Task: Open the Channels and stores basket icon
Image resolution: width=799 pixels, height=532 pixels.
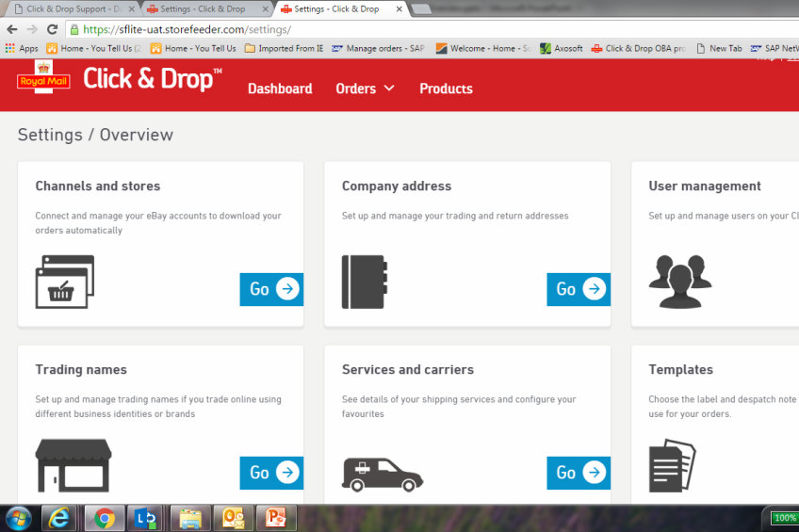Action: 65,282
